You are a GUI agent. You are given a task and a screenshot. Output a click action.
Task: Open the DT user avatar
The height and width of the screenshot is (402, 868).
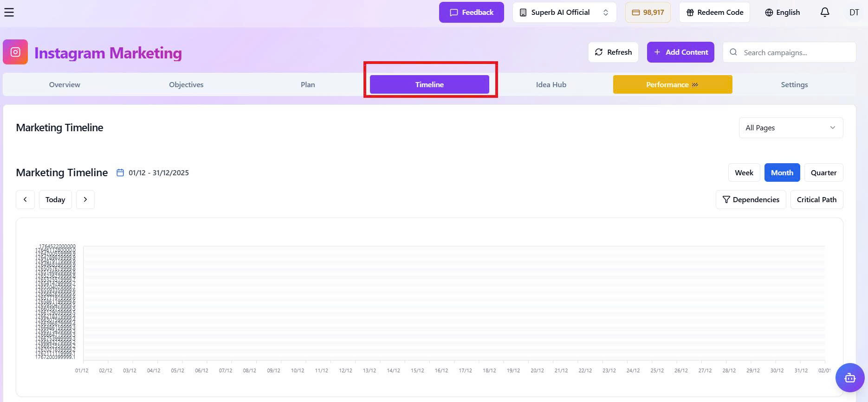854,13
